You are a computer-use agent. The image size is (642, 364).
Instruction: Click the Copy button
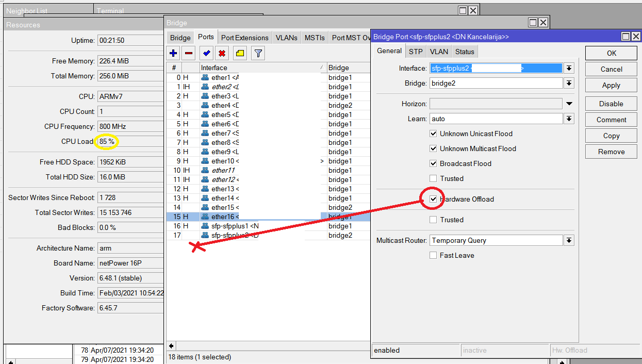(612, 136)
